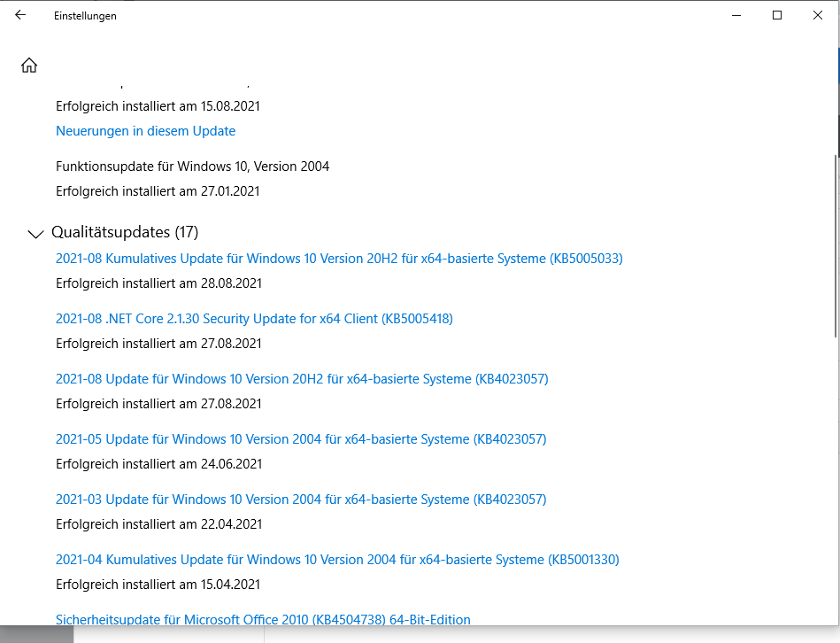This screenshot has height=643, width=840.
Task: Open the KB5005033 cumulative update link
Action: [x=339, y=259]
